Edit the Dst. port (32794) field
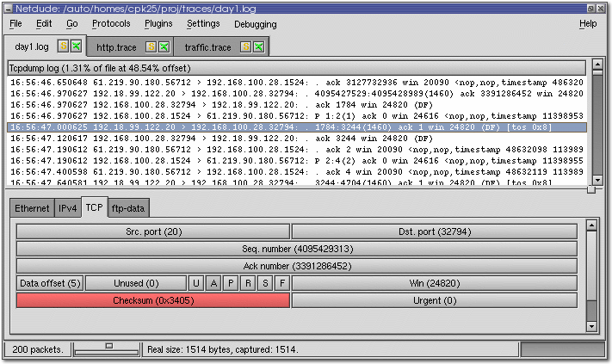Image resolution: width=612 pixels, height=364 pixels. coord(434,231)
